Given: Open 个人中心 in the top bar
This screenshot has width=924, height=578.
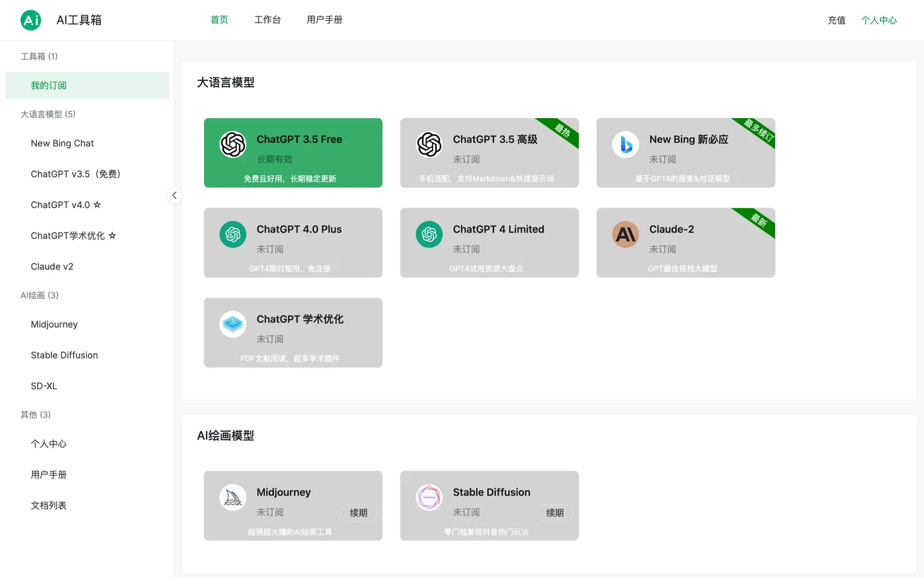Looking at the screenshot, I should pyautogui.click(x=879, y=21).
